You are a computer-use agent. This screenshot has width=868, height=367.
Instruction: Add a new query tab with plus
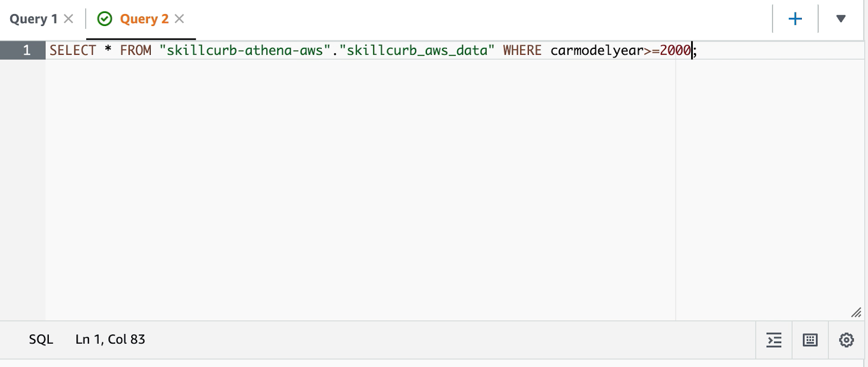click(x=795, y=19)
